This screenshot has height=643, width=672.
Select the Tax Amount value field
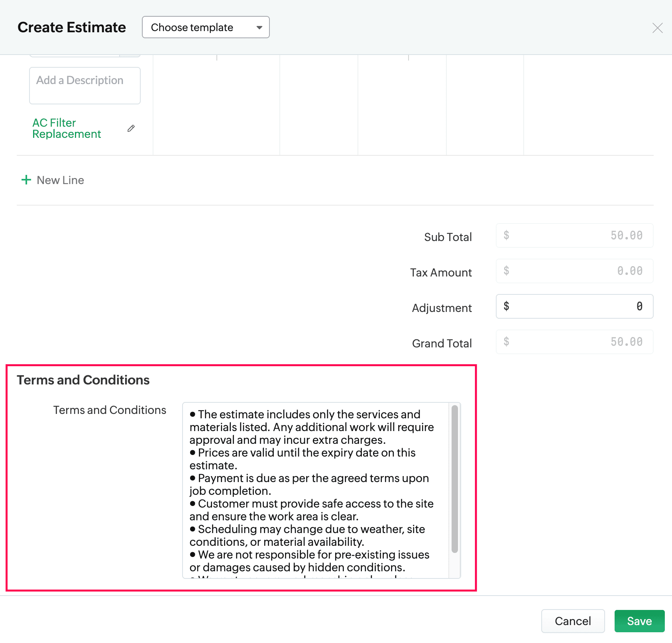pyautogui.click(x=574, y=271)
